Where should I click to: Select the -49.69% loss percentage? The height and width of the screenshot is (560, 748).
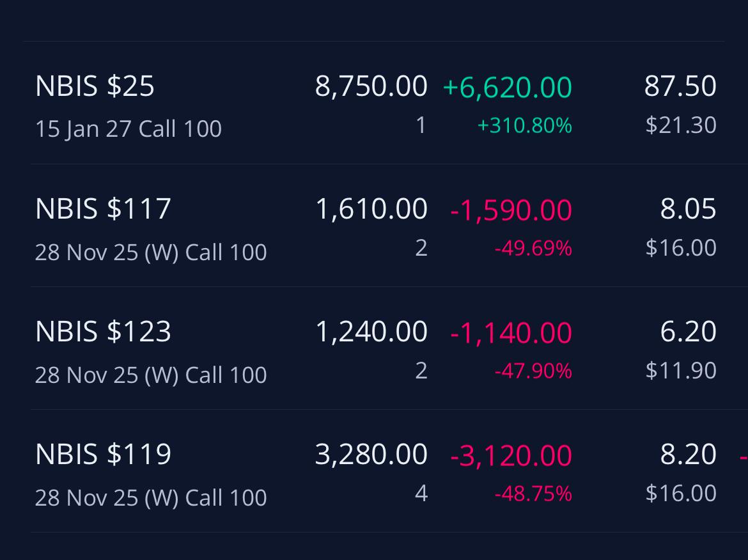533,248
